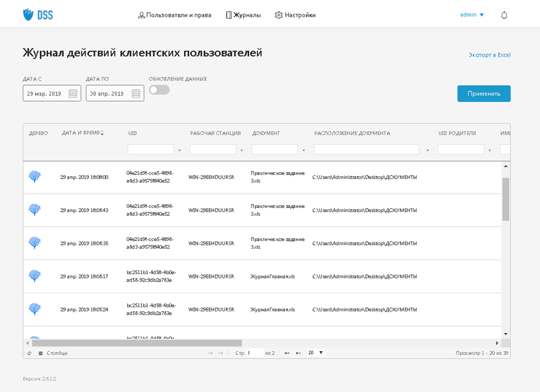This screenshot has width=540, height=392.
Task: Click the Дата с field 29 мар. 2019
Action: coord(52,93)
